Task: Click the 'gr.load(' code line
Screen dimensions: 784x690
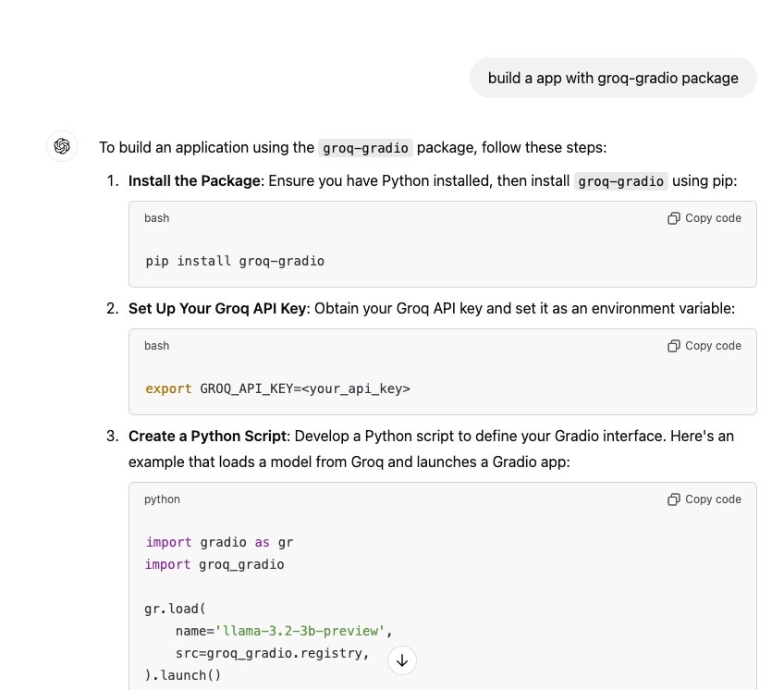Action: coord(175,609)
